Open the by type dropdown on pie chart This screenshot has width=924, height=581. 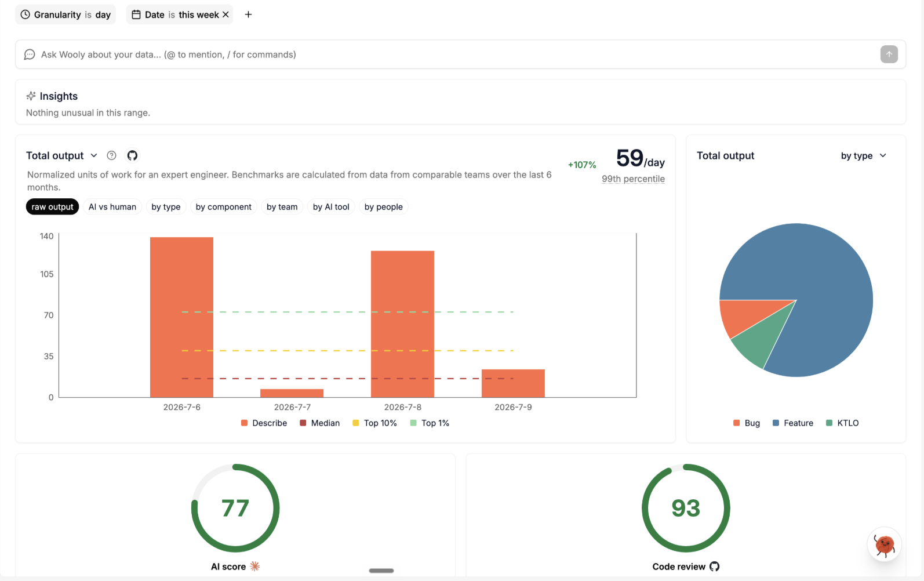click(x=863, y=155)
